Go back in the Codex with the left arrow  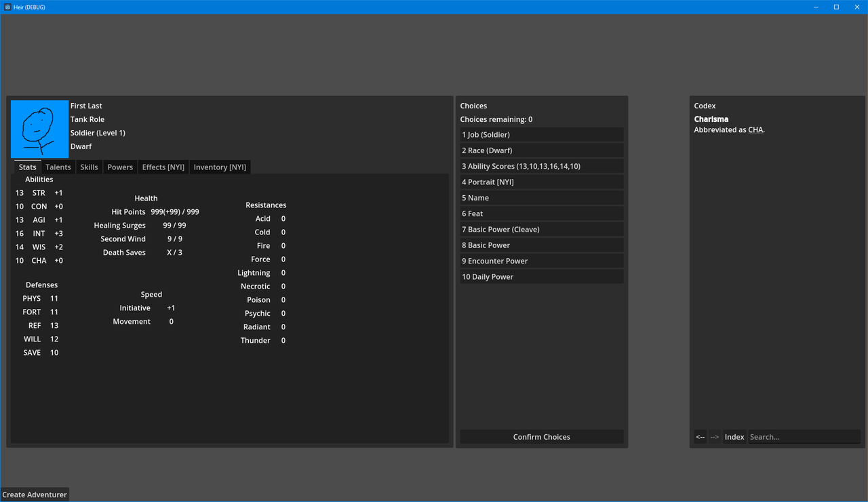pyautogui.click(x=701, y=437)
